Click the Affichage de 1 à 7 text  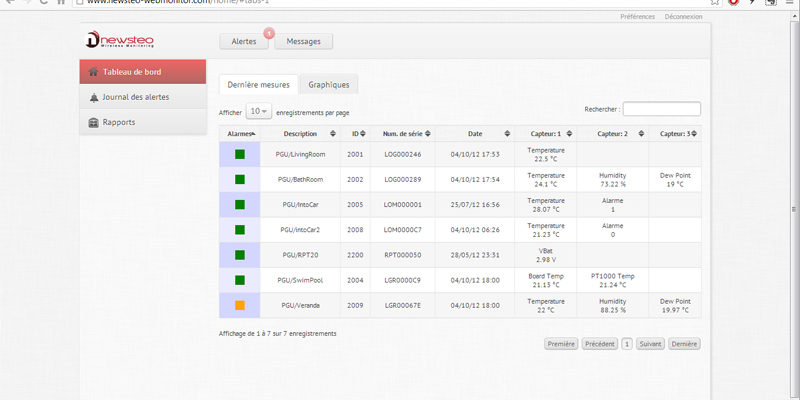tap(278, 334)
